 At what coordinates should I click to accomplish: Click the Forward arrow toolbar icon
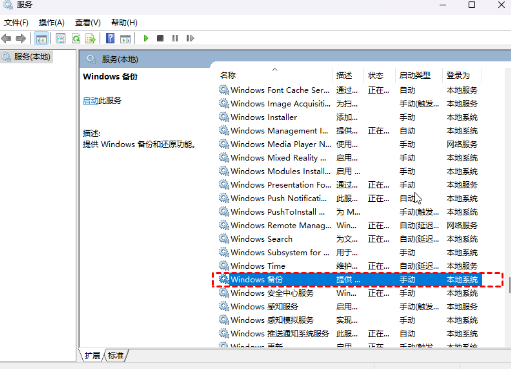[x=21, y=39]
